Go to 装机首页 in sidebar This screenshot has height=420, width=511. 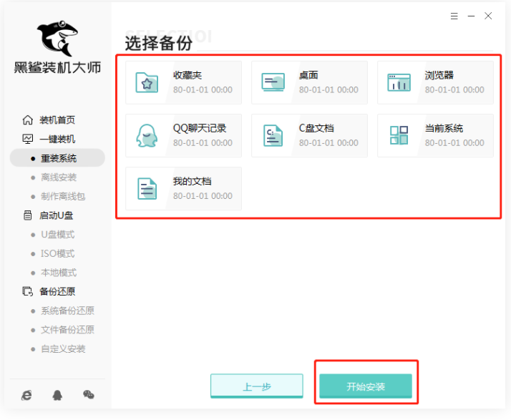tap(57, 120)
